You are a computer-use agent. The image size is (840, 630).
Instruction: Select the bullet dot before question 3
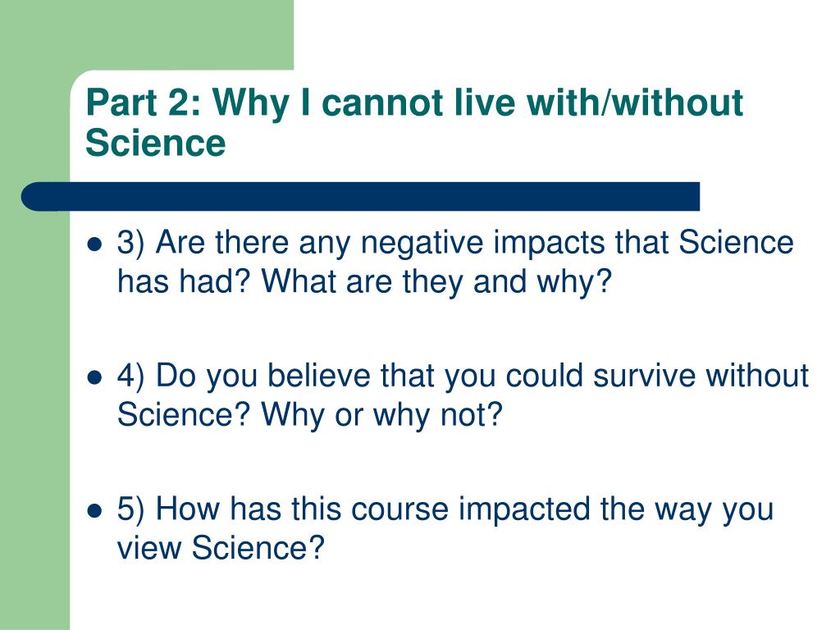coord(94,244)
